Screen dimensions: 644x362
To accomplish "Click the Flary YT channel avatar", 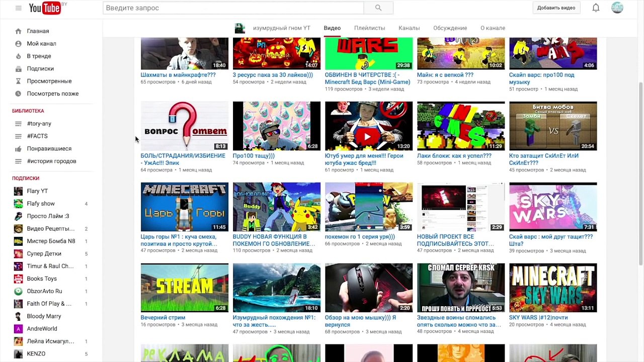I will 18,191.
